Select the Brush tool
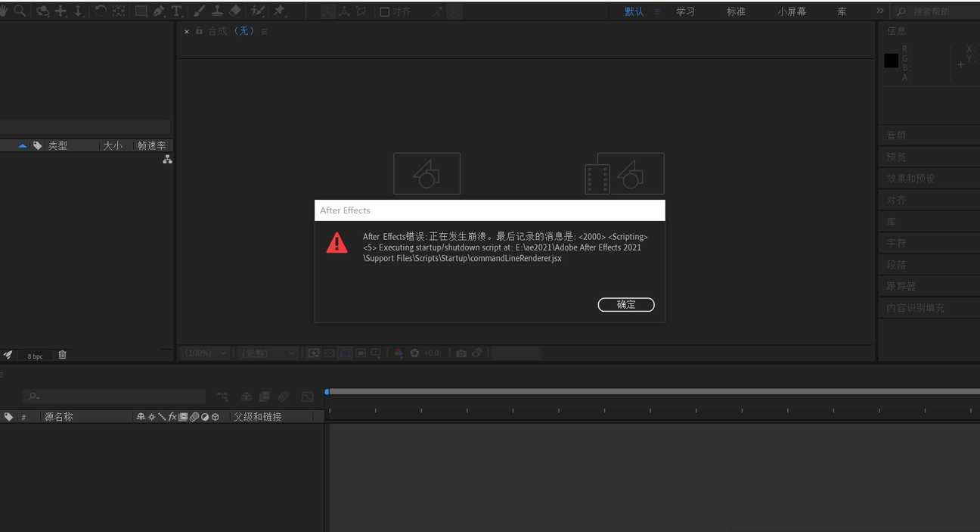 tap(198, 11)
